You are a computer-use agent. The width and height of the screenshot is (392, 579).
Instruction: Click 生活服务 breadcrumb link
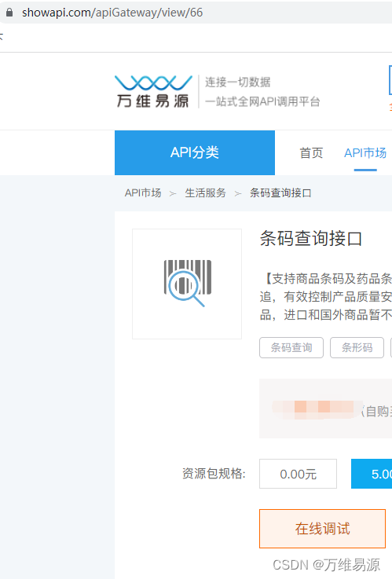[205, 192]
